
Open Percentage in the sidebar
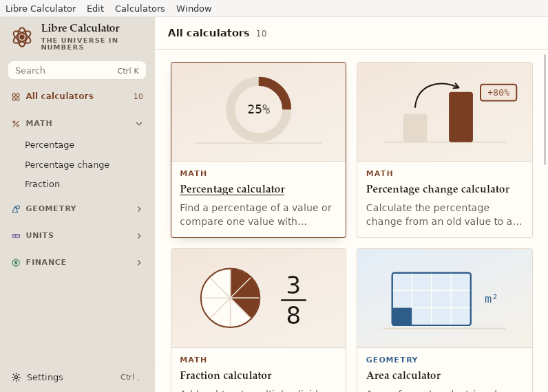[50, 145]
